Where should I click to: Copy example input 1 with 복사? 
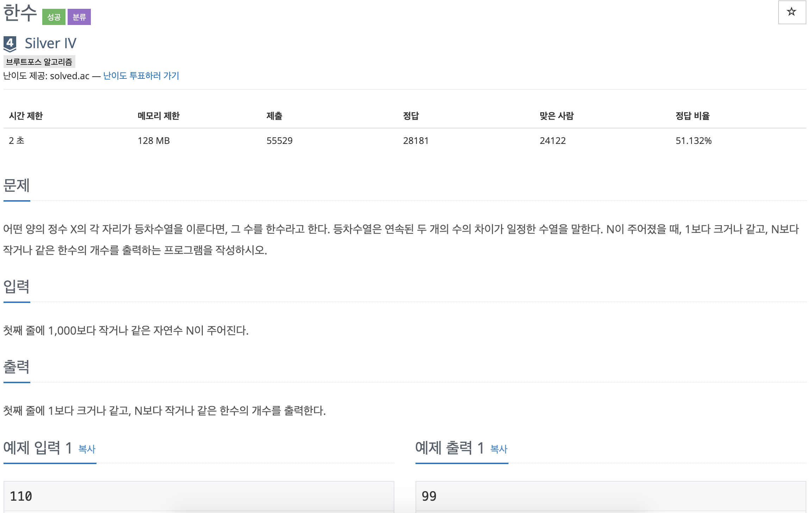[87, 449]
